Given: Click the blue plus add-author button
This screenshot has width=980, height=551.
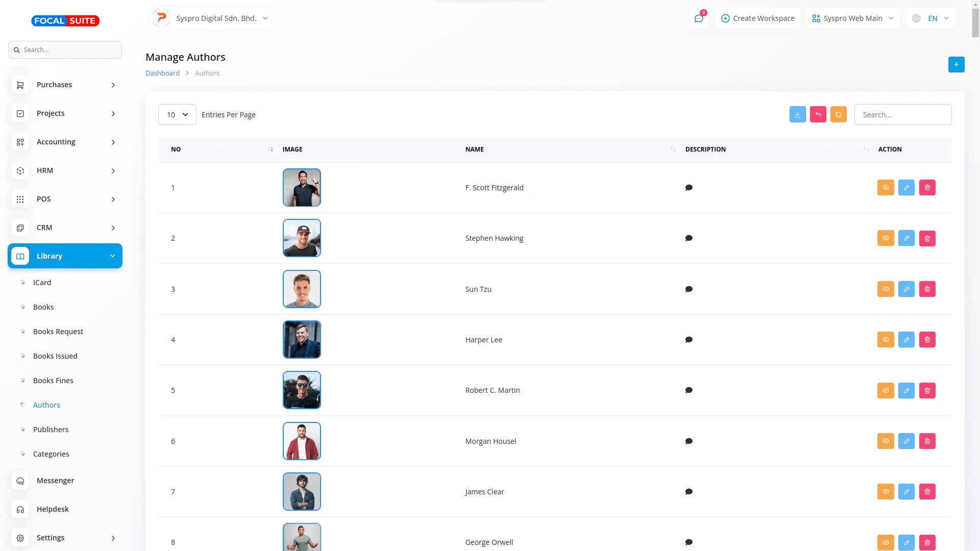Looking at the screenshot, I should tap(956, 64).
